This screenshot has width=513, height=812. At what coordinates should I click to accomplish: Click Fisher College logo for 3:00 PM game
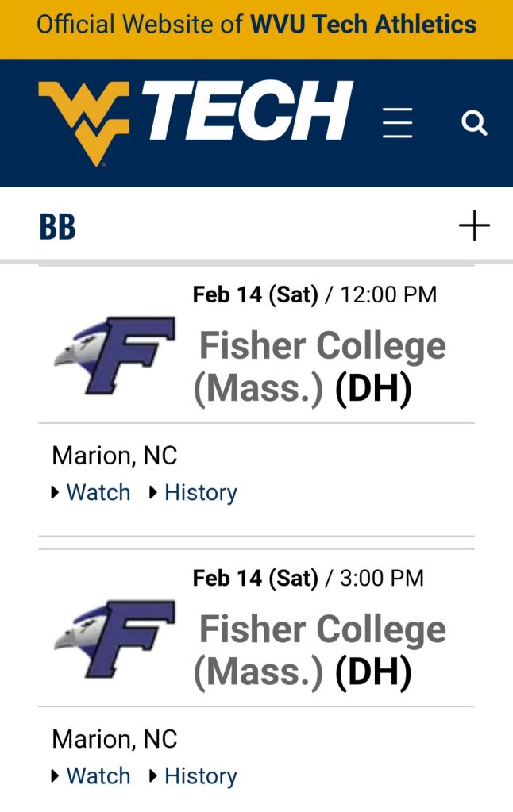point(115,638)
